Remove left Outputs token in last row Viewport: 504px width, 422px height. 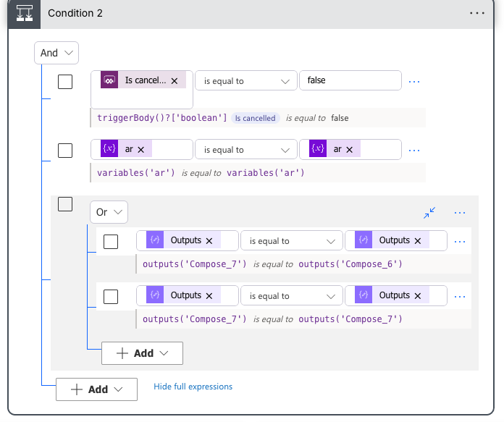tap(209, 296)
